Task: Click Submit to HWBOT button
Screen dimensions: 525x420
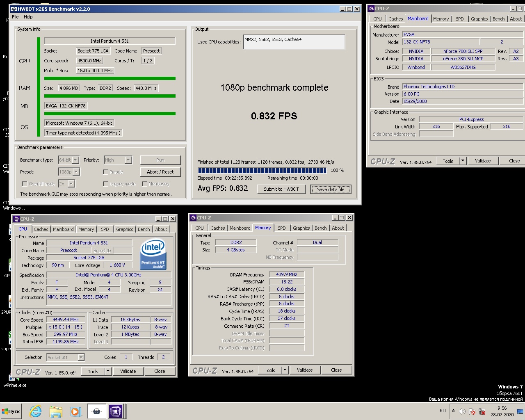Action: 281,189
